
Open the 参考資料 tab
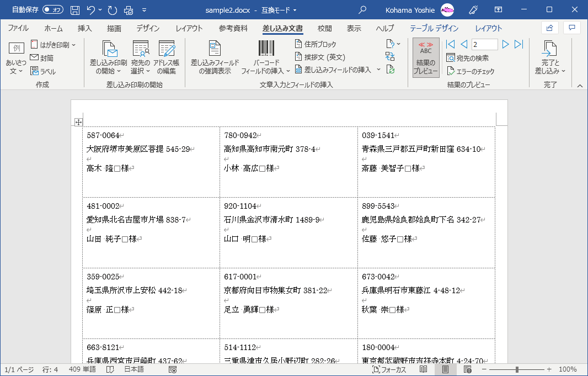(233, 28)
